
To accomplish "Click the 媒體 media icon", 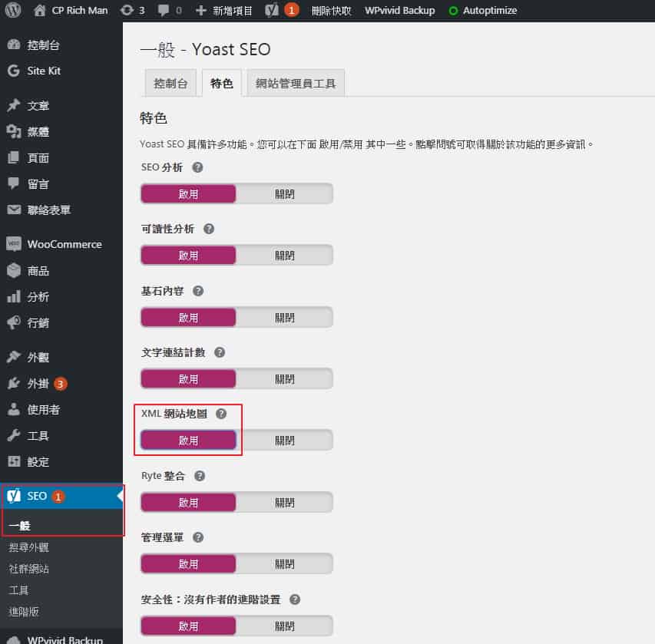I will tap(14, 131).
